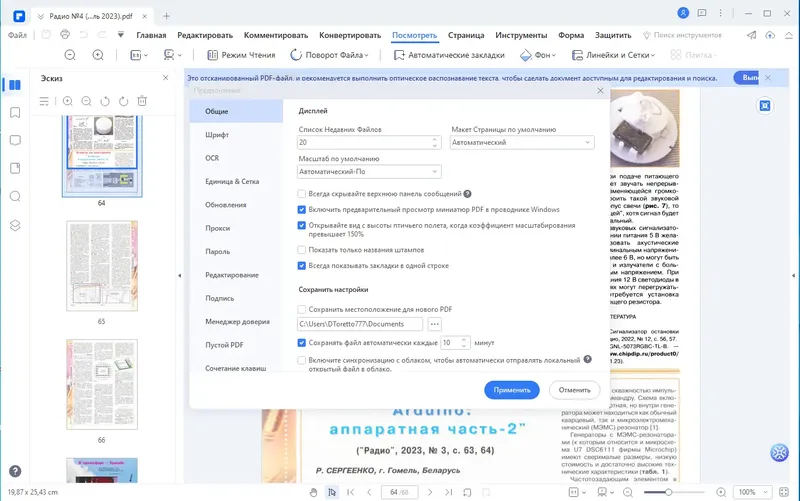This screenshot has height=501, width=800.
Task: Open the search panel icon in sidebar
Action: tap(15, 196)
